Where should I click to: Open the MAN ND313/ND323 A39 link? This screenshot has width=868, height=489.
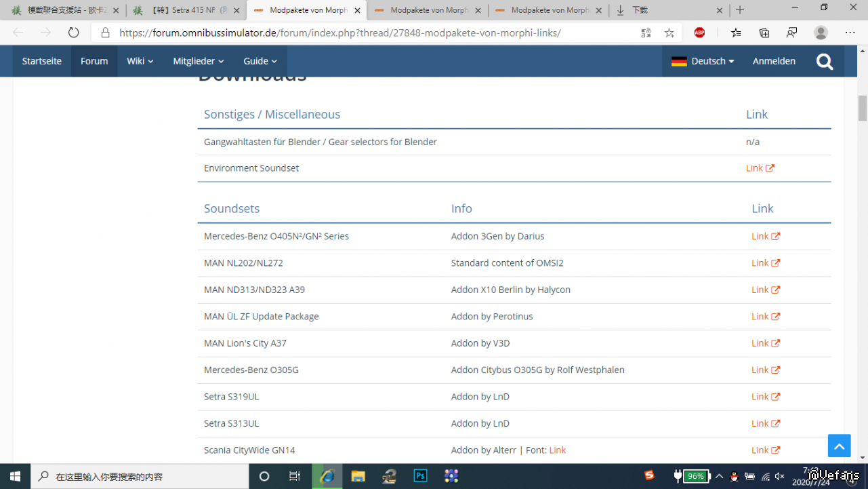coord(766,290)
